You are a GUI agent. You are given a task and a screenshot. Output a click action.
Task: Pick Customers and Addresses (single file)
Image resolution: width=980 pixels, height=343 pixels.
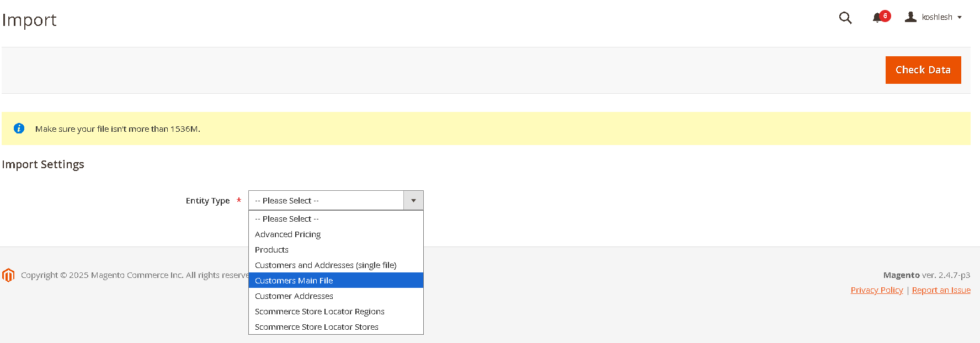[x=326, y=265]
